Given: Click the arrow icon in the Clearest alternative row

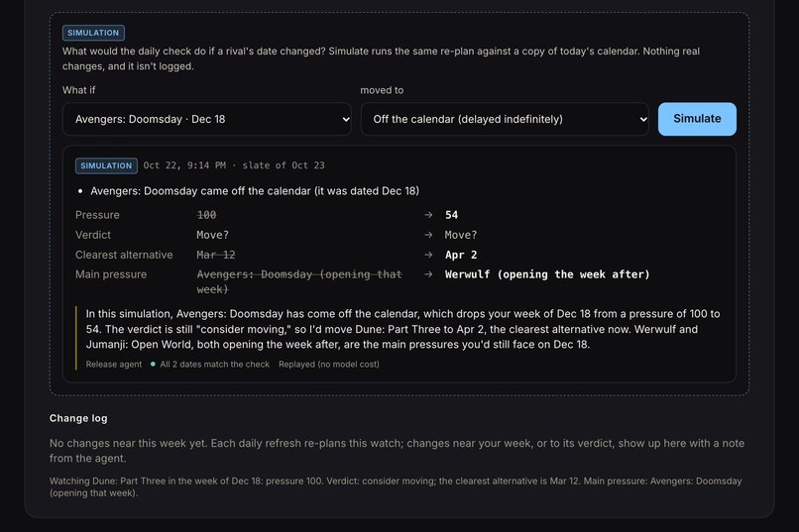Looking at the screenshot, I should pos(428,255).
